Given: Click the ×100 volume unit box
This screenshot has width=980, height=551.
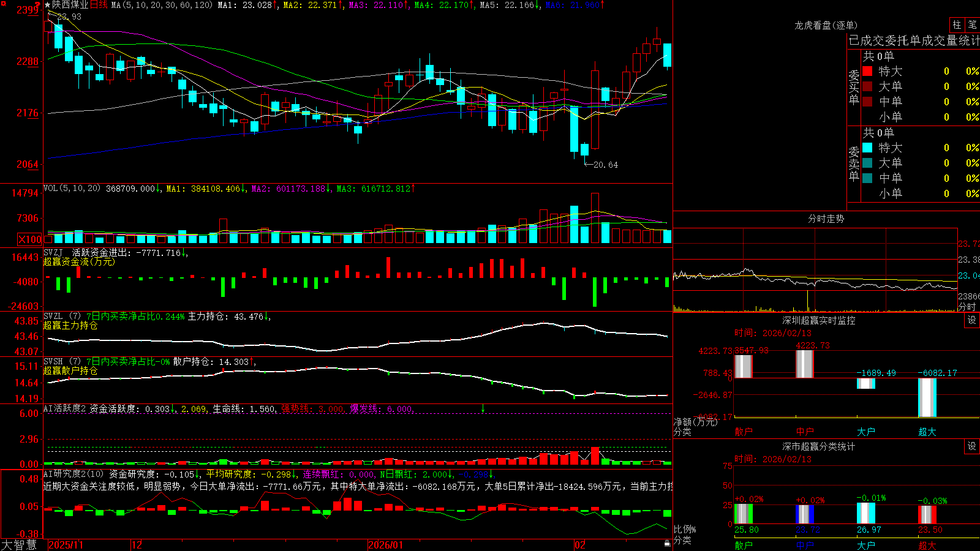Looking at the screenshot, I should coord(30,239).
